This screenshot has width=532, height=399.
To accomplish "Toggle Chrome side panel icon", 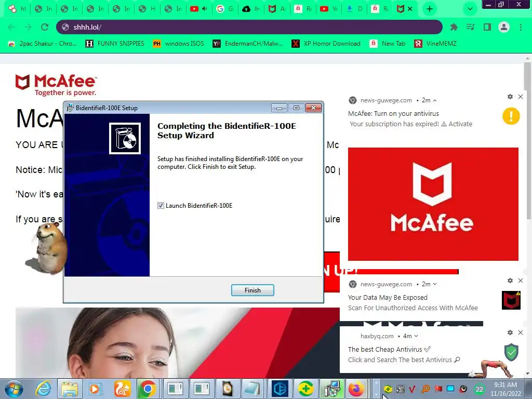I will click(x=487, y=27).
